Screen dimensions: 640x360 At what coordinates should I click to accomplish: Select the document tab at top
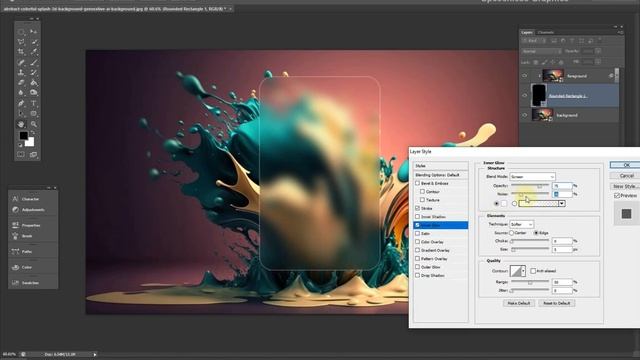(x=117, y=9)
